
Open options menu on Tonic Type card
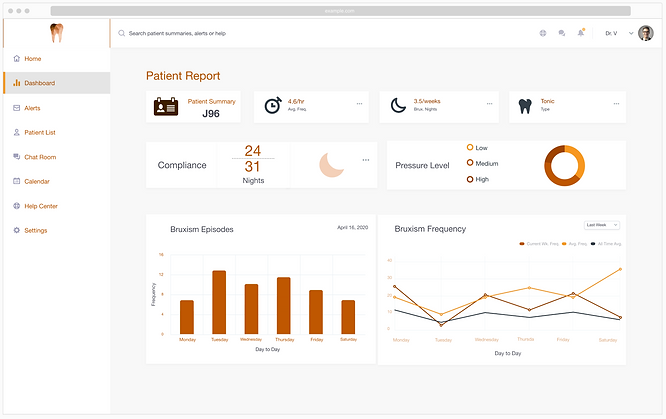coord(616,104)
